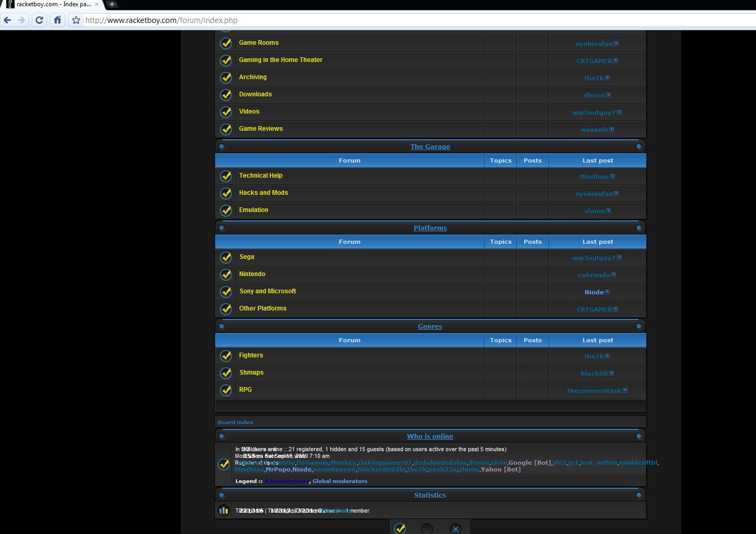This screenshot has width=756, height=534.
Task: Open the Genres category link
Action: pyautogui.click(x=430, y=327)
